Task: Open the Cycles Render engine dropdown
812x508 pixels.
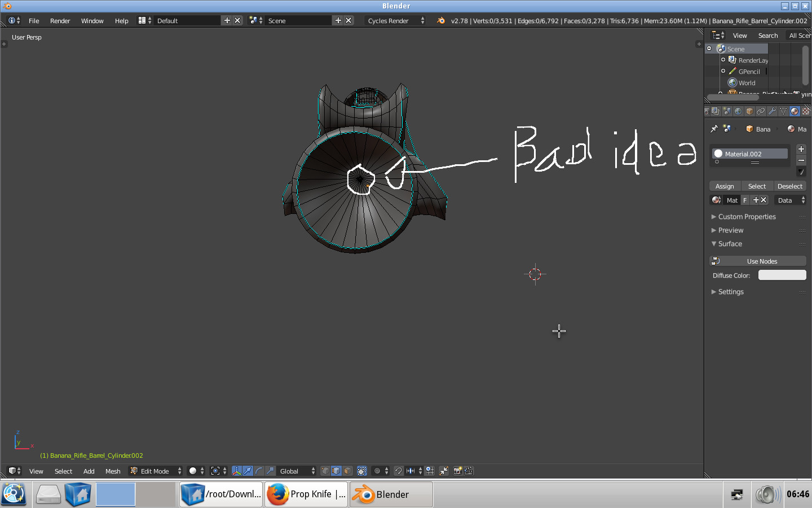Action: pyautogui.click(x=395, y=21)
